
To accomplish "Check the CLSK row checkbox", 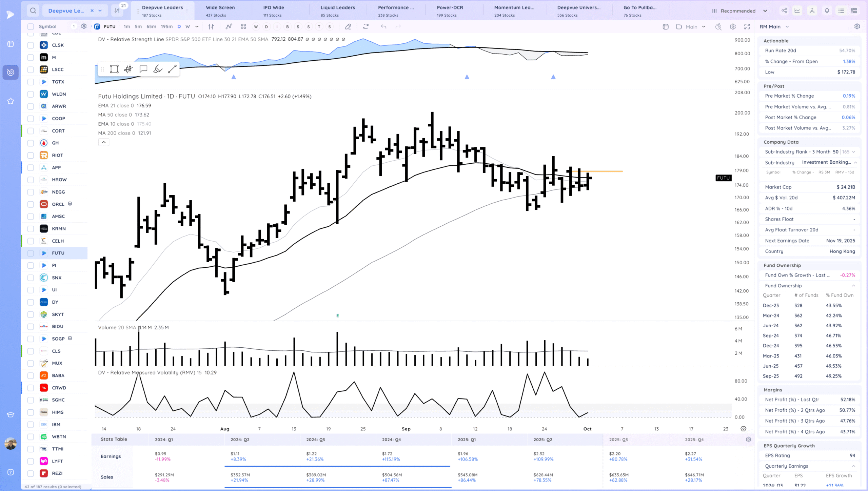I will click(x=31, y=45).
